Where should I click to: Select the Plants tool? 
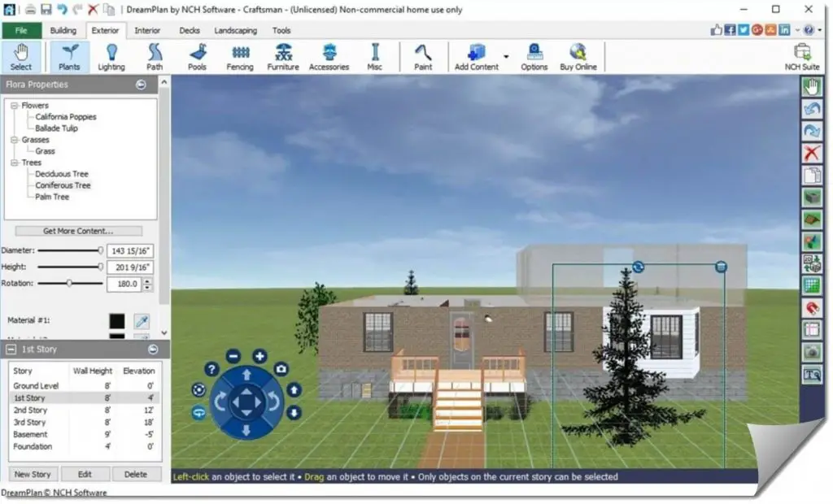69,56
